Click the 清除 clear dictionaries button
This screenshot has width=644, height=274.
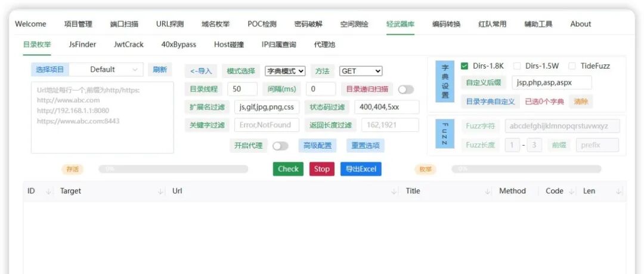click(x=581, y=101)
